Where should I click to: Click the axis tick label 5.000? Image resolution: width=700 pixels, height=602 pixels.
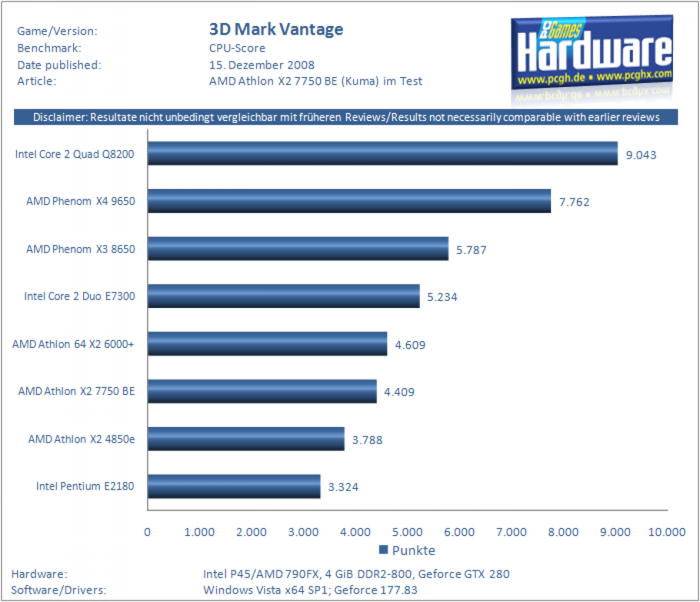[407, 532]
